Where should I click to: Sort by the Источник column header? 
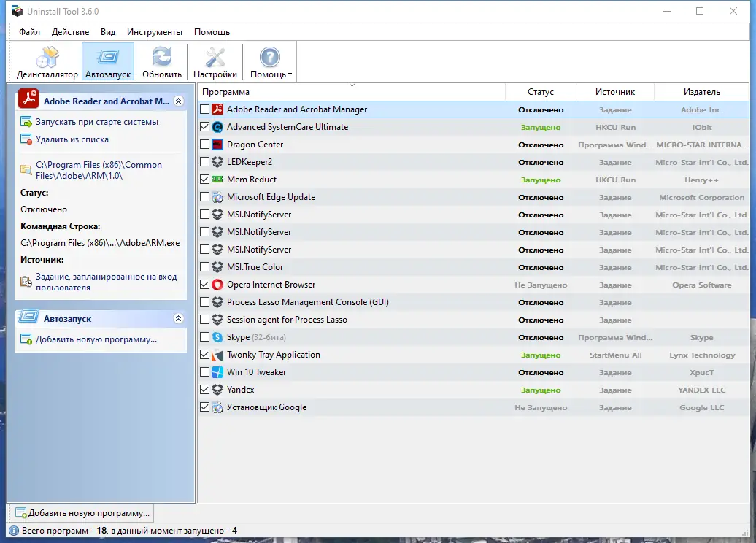(614, 92)
